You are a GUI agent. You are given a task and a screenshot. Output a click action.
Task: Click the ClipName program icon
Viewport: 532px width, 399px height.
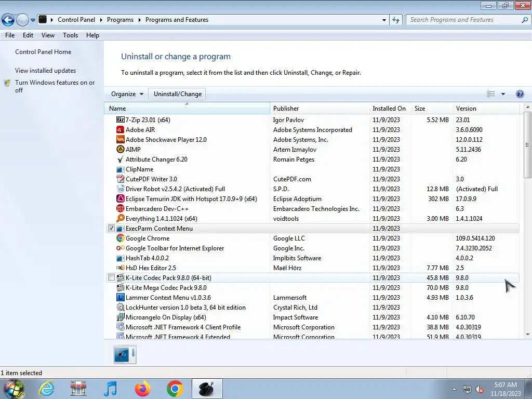[120, 169]
